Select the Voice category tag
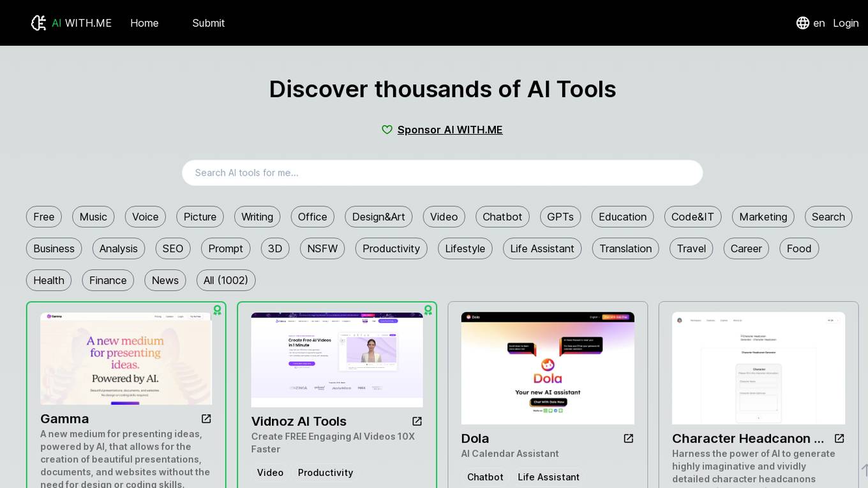 point(146,217)
